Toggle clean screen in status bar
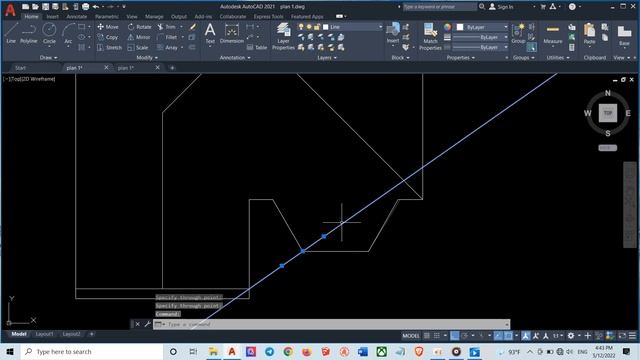The image size is (640, 360). pyautogui.click(x=622, y=336)
